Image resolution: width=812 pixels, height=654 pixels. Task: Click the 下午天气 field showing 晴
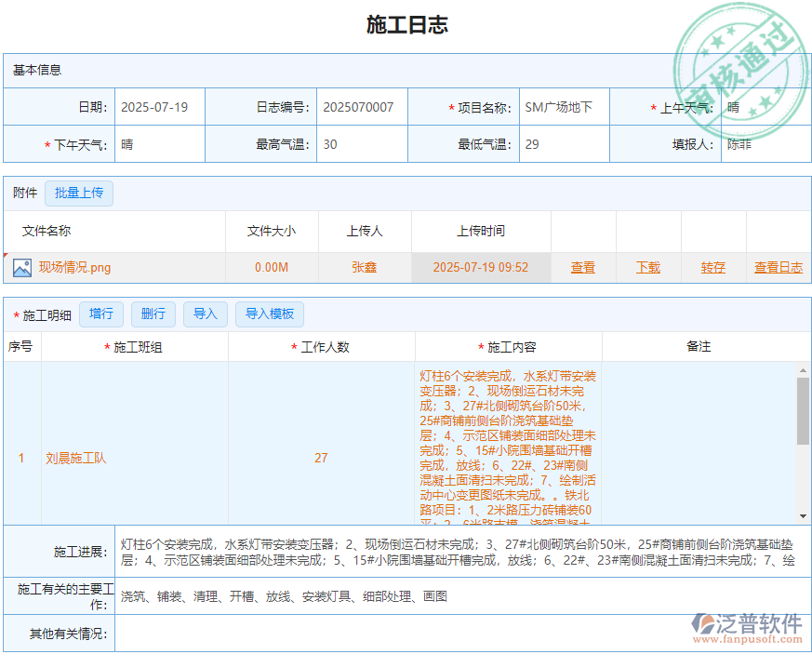coord(158,144)
